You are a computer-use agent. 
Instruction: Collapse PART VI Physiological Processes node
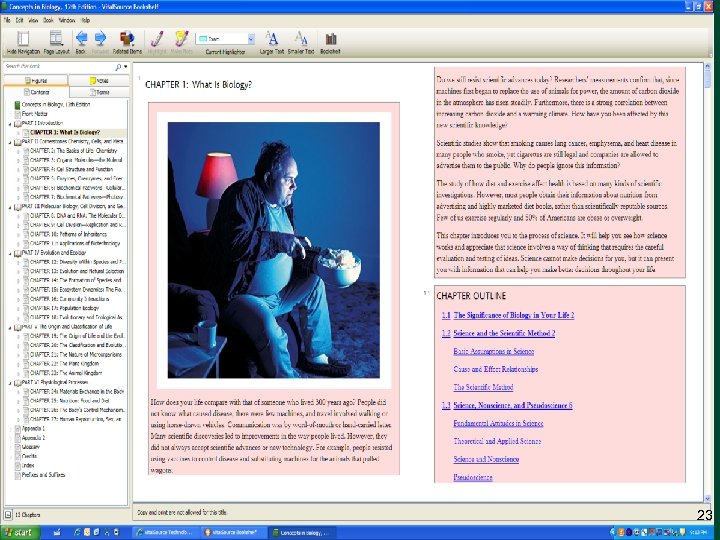[x=10, y=382]
